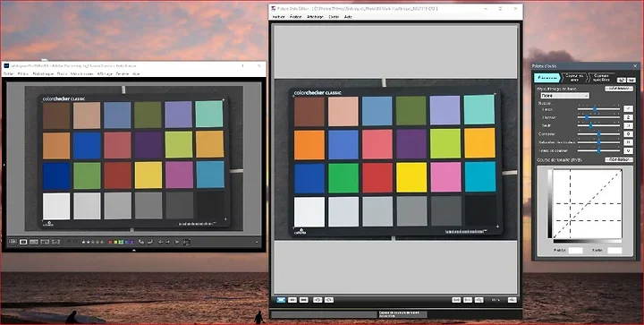644x325 pixels.
Task: Go to next photo arrow in Lightroom
Action: click(x=167, y=242)
